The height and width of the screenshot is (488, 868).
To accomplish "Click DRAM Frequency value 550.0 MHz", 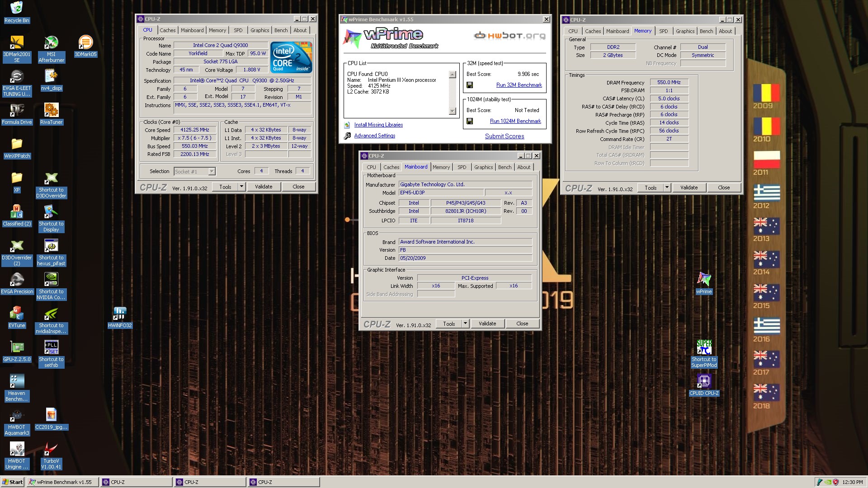I will 669,82.
